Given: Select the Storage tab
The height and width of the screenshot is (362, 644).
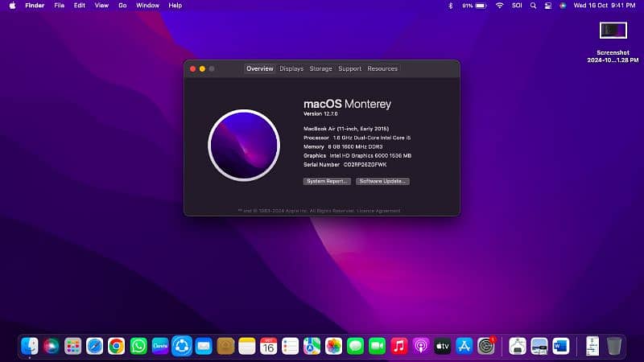Looking at the screenshot, I should pos(320,69).
